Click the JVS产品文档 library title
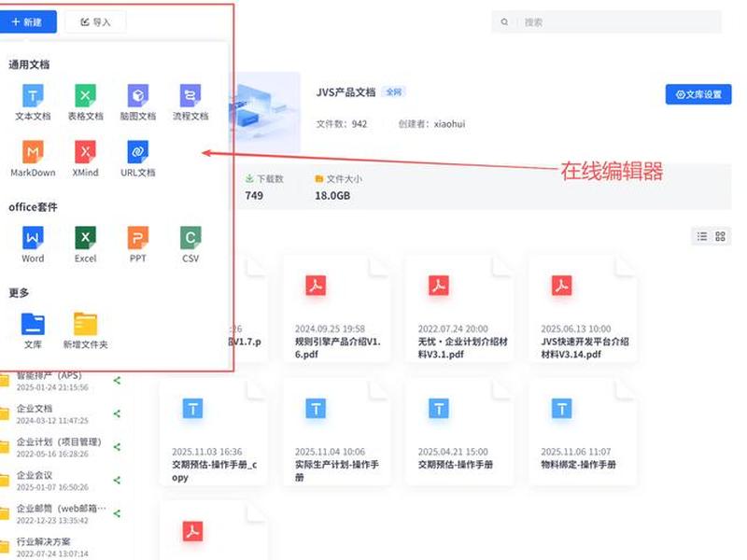 pos(345,92)
